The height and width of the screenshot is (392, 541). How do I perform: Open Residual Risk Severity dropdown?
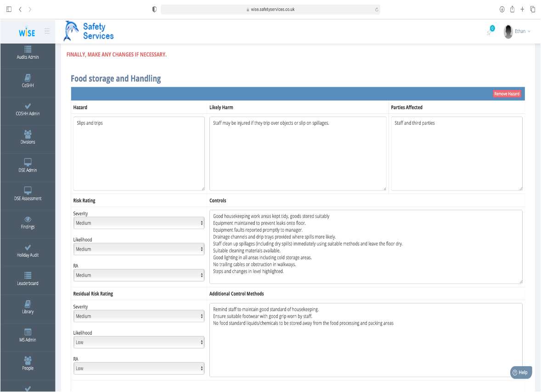139,316
